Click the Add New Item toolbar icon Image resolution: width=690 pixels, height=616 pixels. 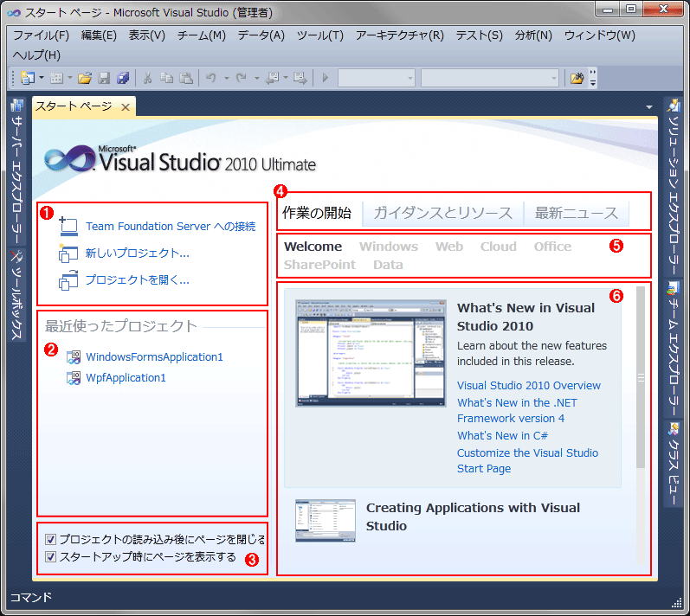point(56,78)
